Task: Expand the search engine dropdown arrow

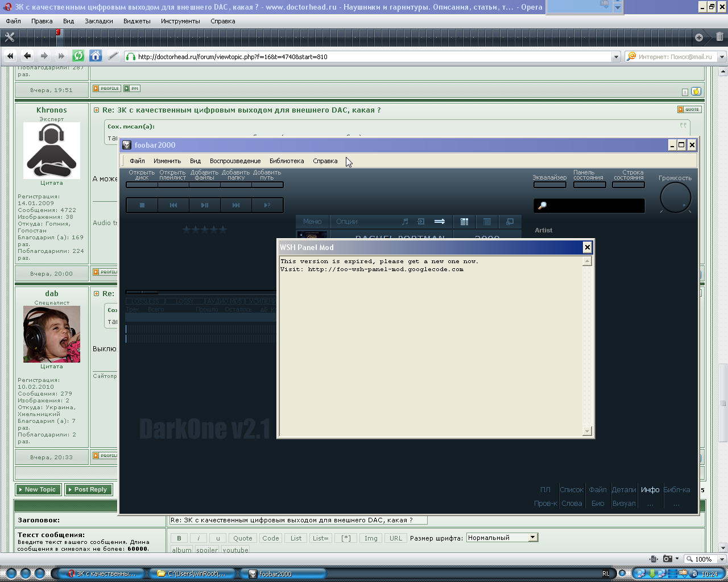Action: 722,57
